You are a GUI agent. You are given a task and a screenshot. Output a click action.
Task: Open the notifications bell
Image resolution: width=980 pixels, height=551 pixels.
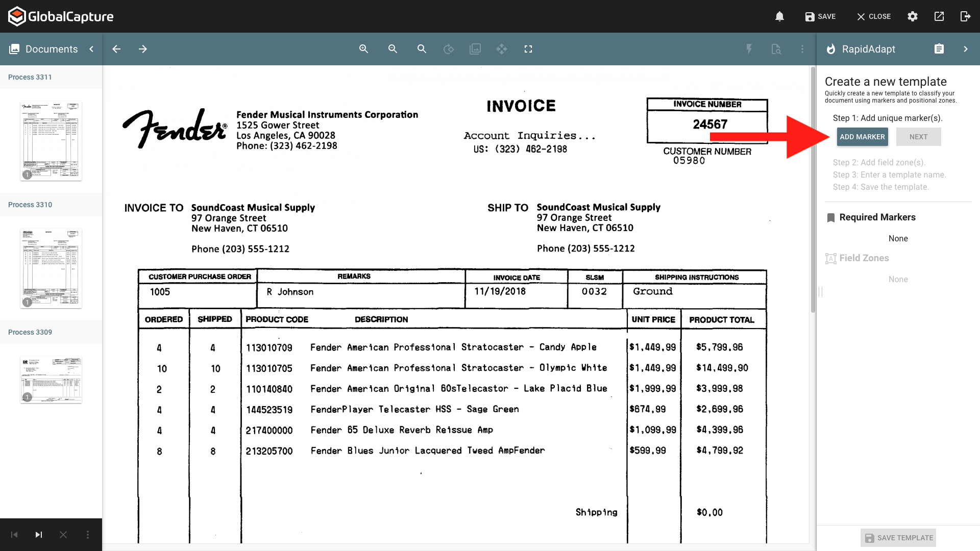coord(779,16)
